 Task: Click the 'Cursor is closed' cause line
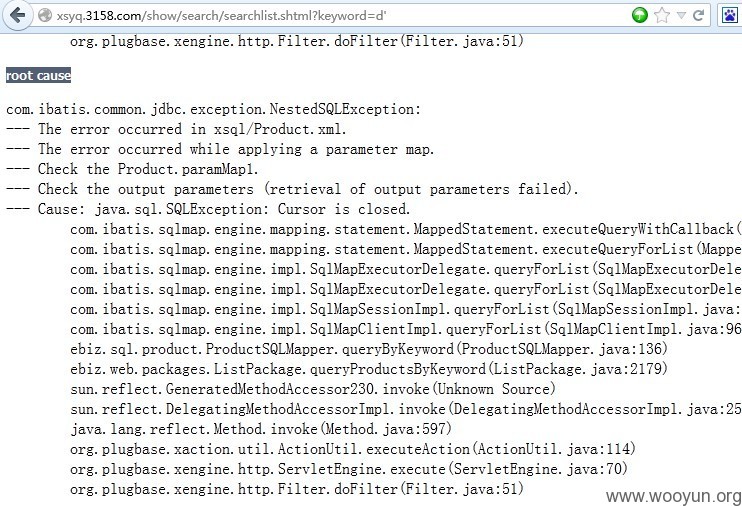click(x=208, y=209)
